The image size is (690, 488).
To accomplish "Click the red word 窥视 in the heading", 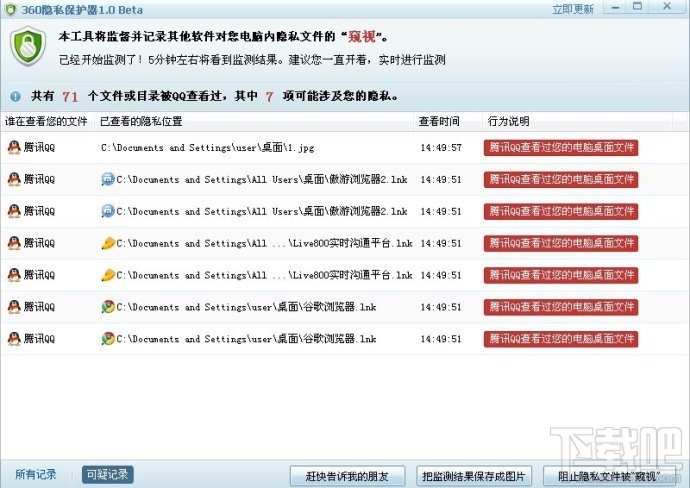I will click(x=362, y=36).
